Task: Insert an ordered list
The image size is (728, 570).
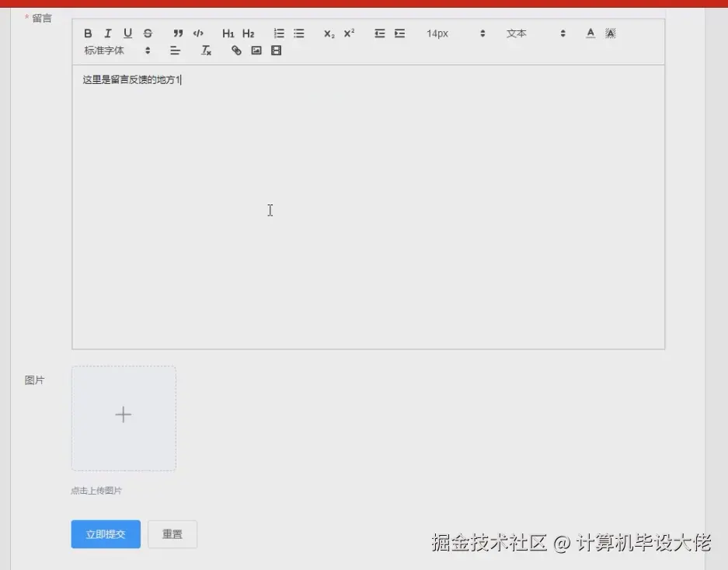Action: coord(279,33)
